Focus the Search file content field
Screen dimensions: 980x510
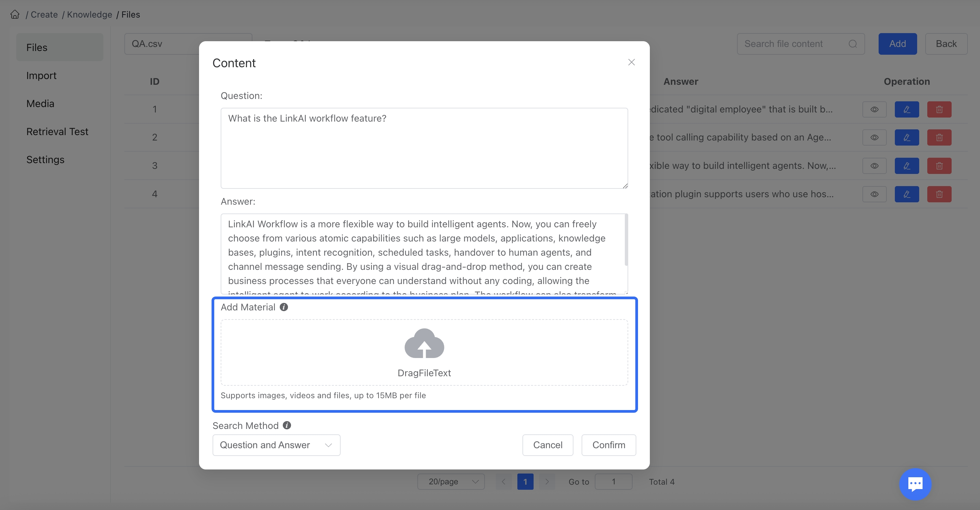click(x=801, y=44)
